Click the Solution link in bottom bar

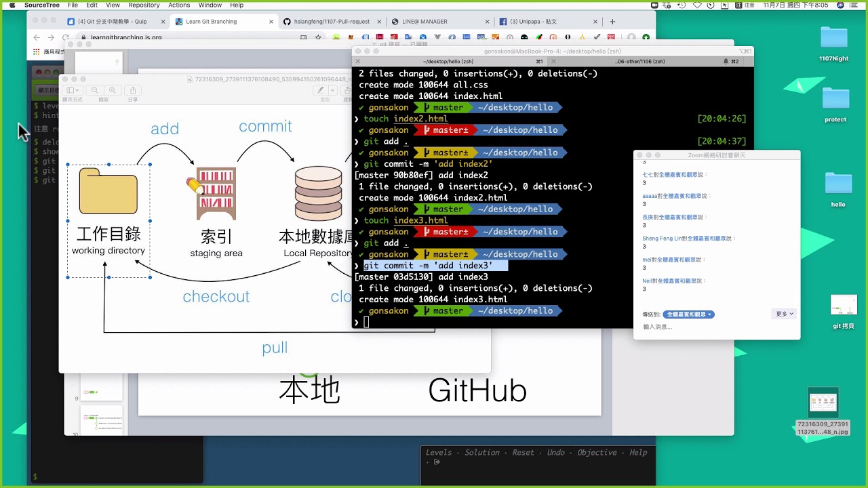[482, 453]
